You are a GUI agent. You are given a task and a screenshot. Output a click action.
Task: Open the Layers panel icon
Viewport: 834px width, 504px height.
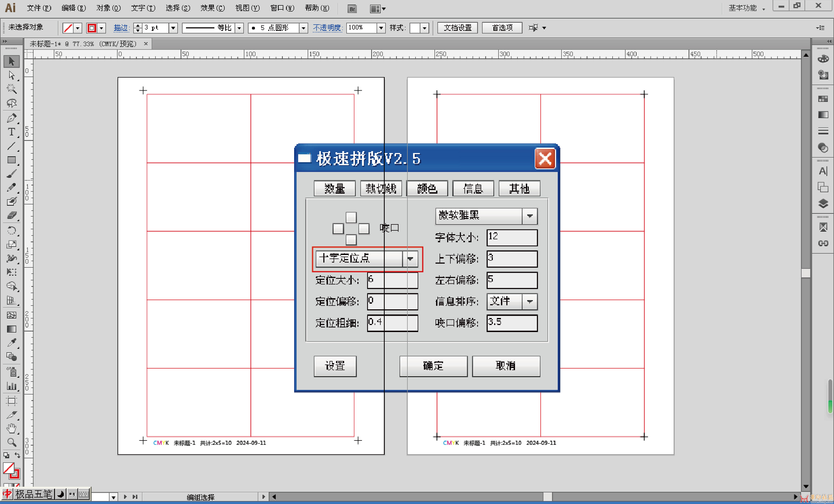pos(823,203)
